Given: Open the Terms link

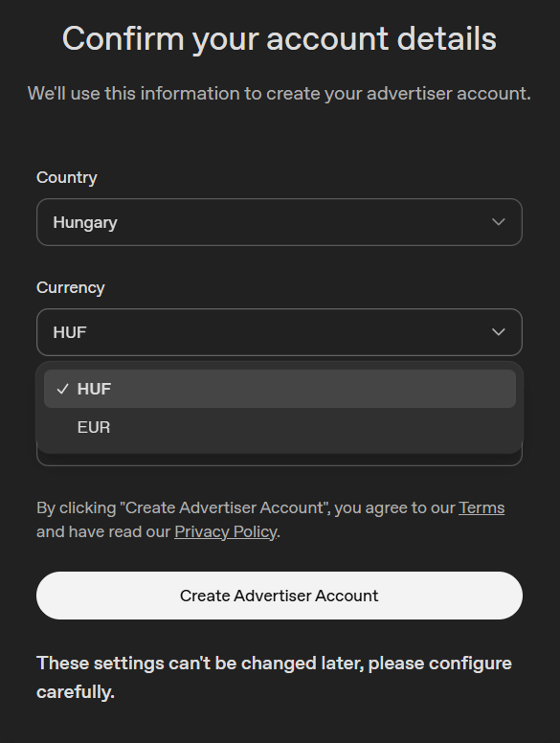Looking at the screenshot, I should [x=482, y=507].
